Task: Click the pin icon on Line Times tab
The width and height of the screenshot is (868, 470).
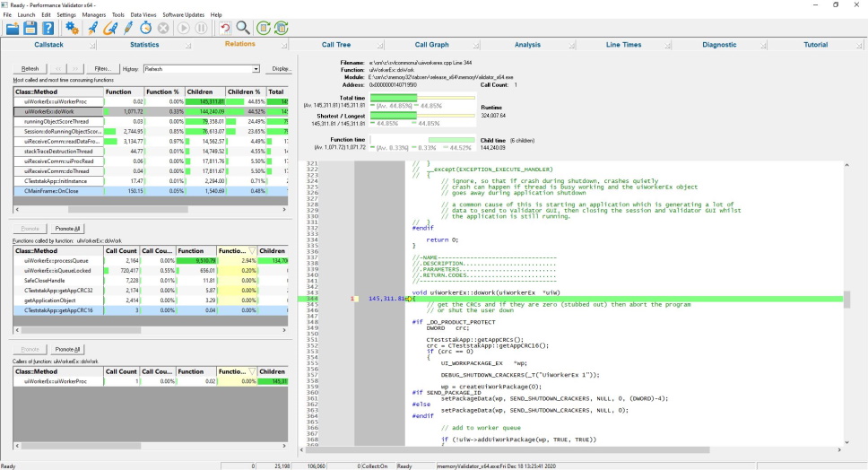Action: pos(667,46)
